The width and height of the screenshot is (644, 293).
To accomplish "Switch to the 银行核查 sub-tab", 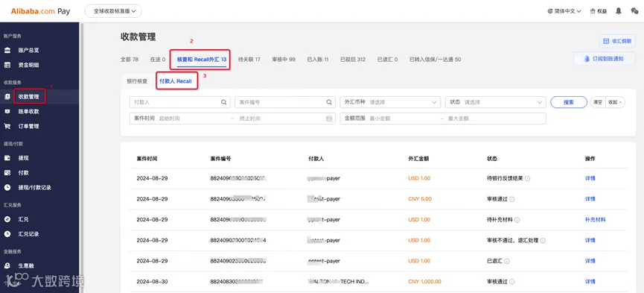I will pos(137,81).
